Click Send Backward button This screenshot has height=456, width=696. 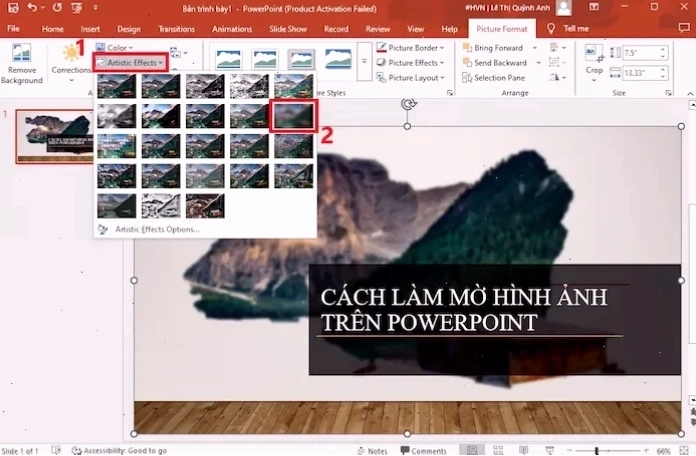click(494, 63)
